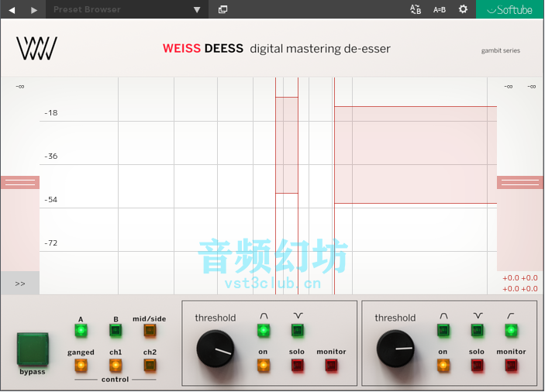The width and height of the screenshot is (545, 392).
Task: Toggle first band on button
Action: point(264,365)
